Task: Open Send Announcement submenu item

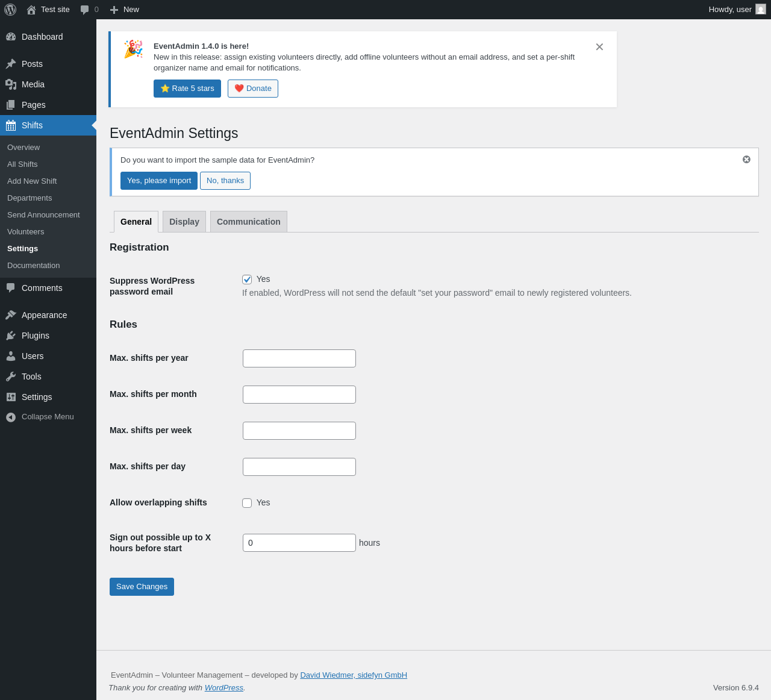Action: coord(43,215)
